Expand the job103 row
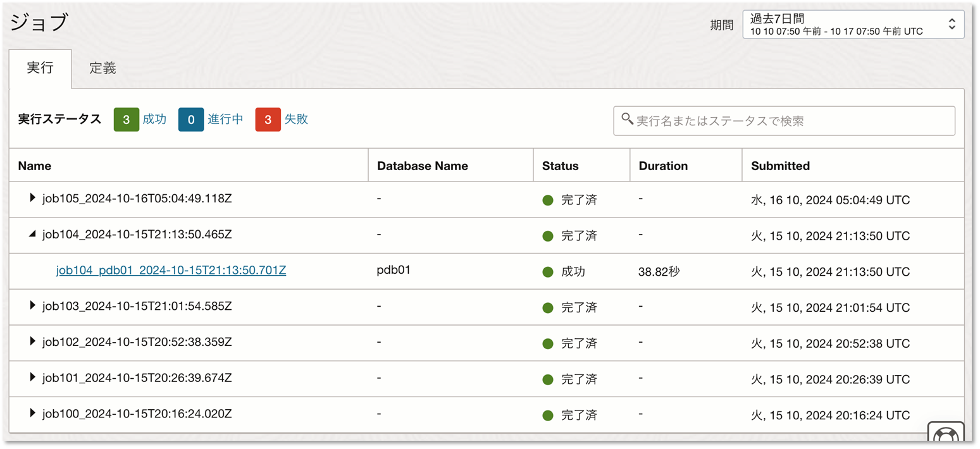The height and width of the screenshot is (449, 980). (x=33, y=306)
